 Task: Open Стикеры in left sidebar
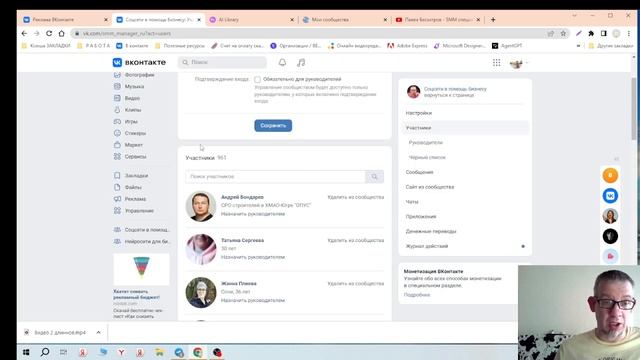[x=130, y=133]
